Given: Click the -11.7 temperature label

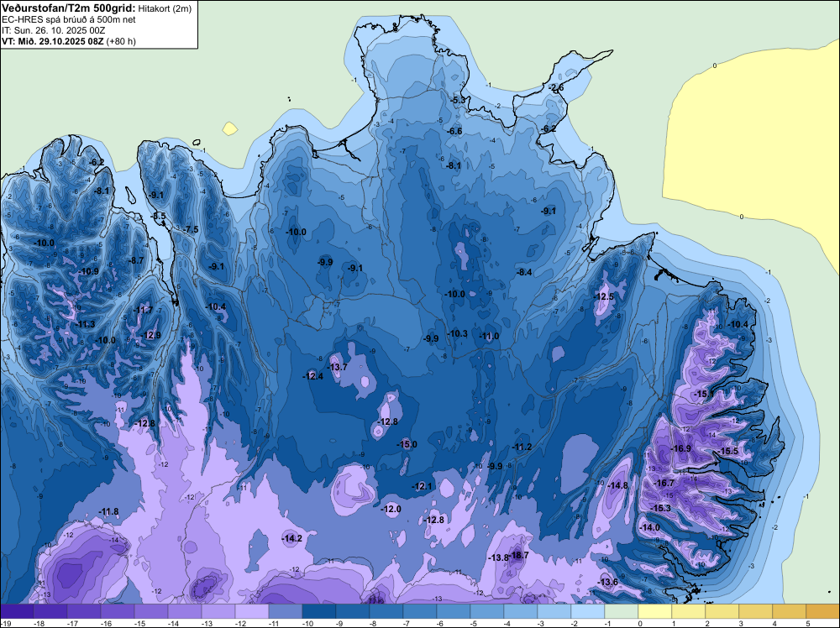Looking at the screenshot, I should pos(143,310).
